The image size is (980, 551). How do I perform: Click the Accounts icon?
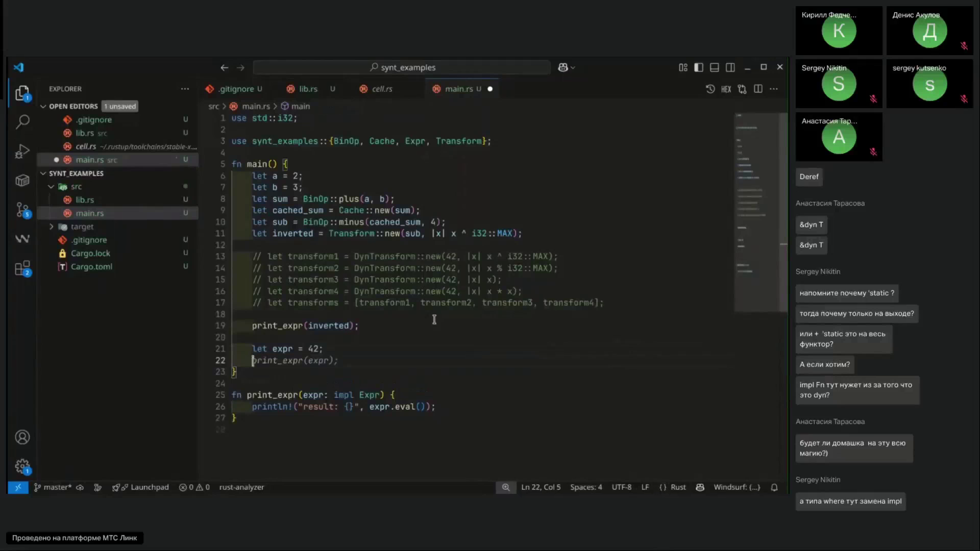coord(22,437)
